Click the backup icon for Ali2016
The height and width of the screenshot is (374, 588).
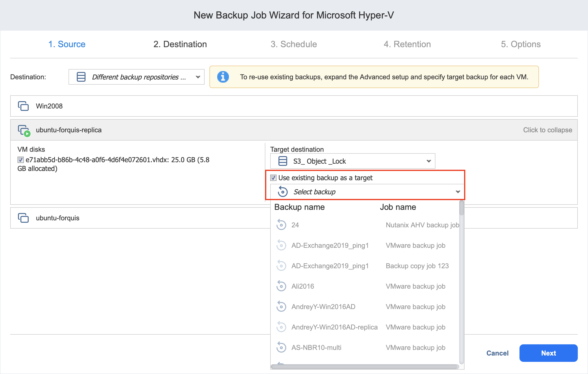(x=281, y=286)
